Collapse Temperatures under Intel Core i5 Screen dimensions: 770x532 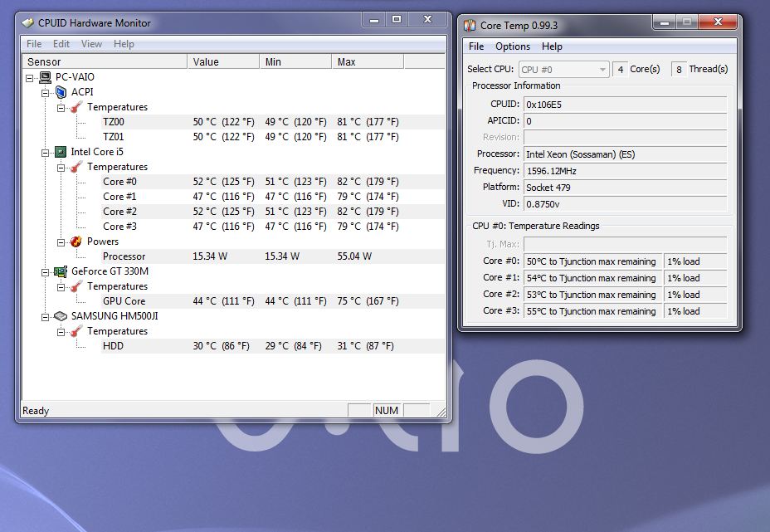[x=61, y=168]
